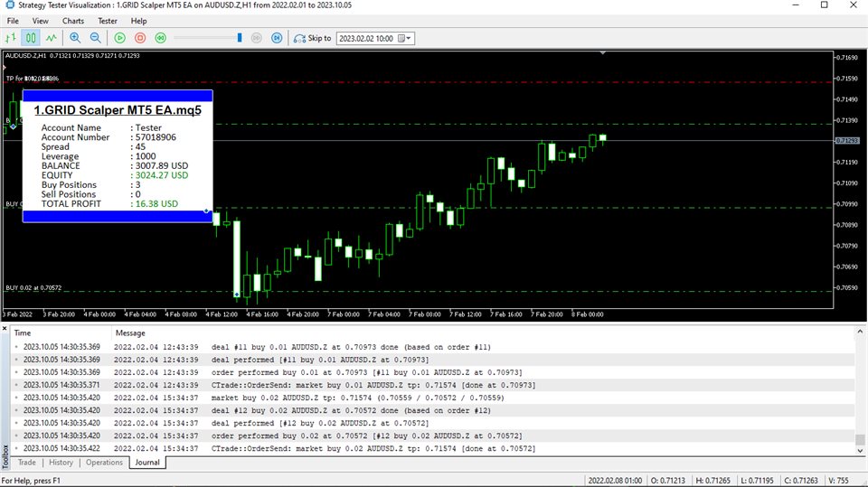Zoom out of the chart
The height and width of the screenshot is (487, 868).
pyautogui.click(x=95, y=38)
